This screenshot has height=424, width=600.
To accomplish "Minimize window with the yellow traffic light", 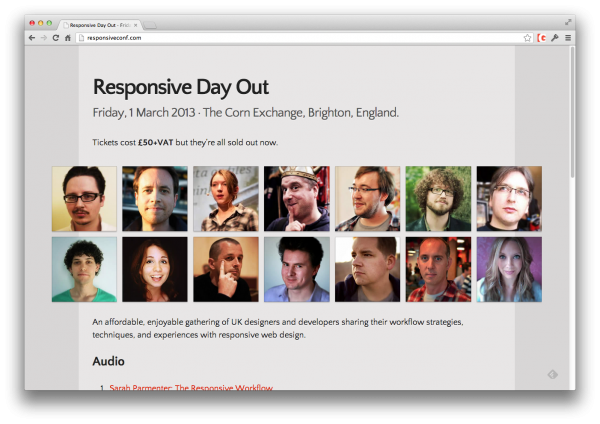I will pos(41,23).
